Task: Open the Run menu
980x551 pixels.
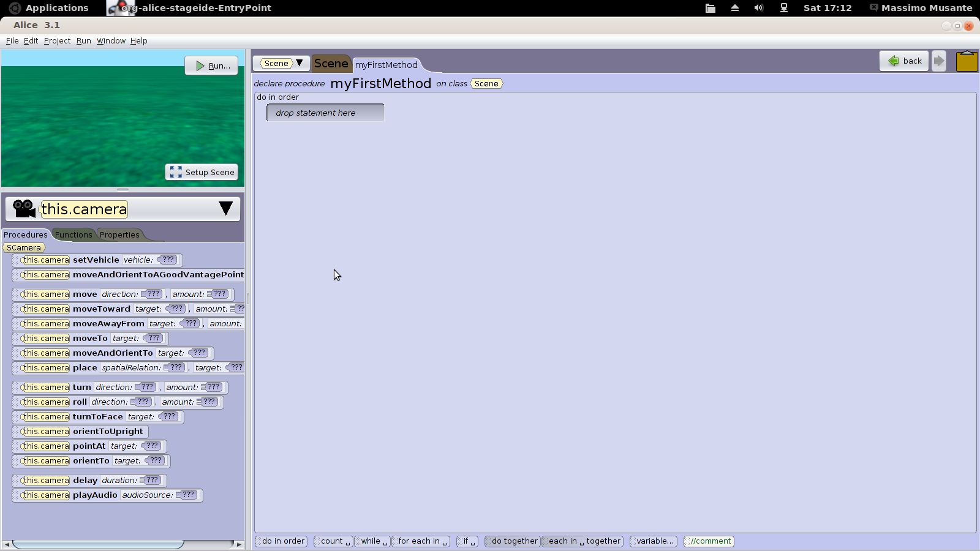Action: (83, 41)
